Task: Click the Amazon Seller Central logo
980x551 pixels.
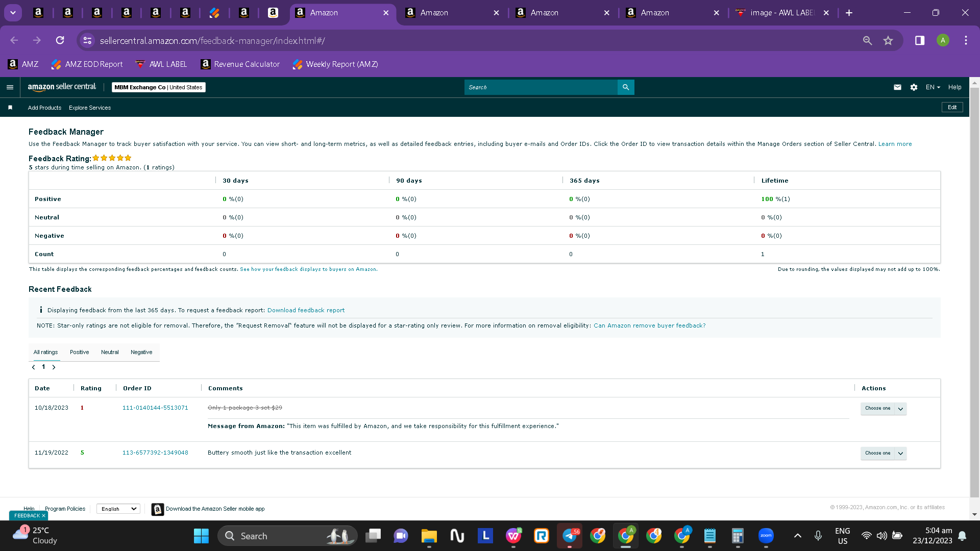Action: 62,87
